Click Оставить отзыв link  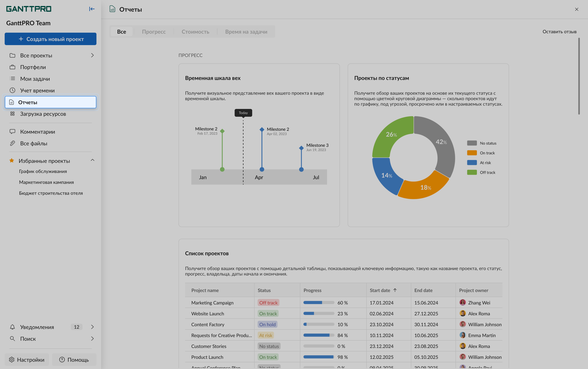point(559,32)
